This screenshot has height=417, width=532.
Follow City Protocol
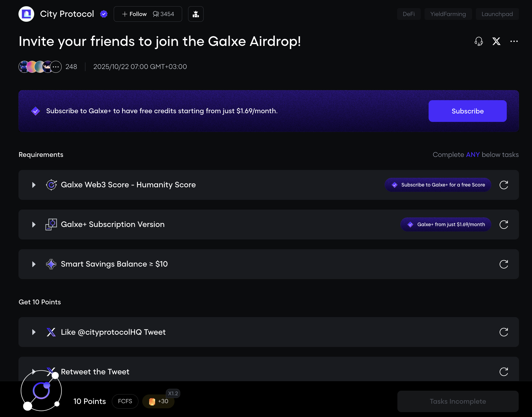pos(135,14)
